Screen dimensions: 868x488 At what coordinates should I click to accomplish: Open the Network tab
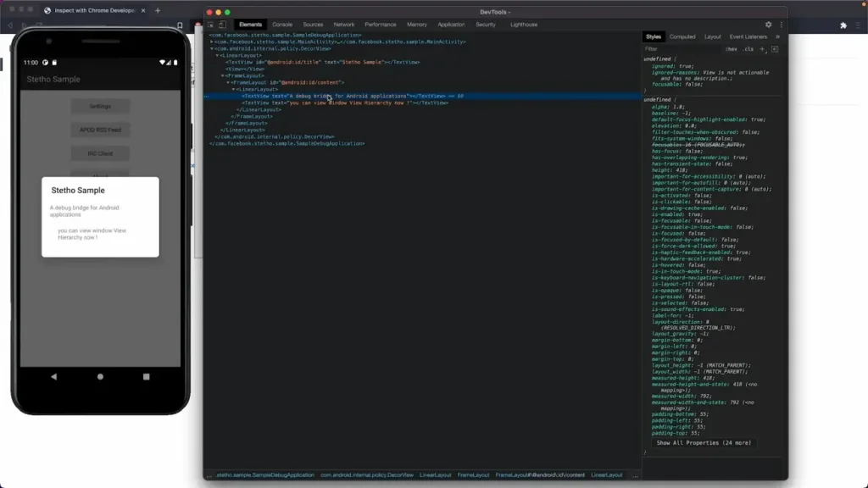tap(344, 25)
